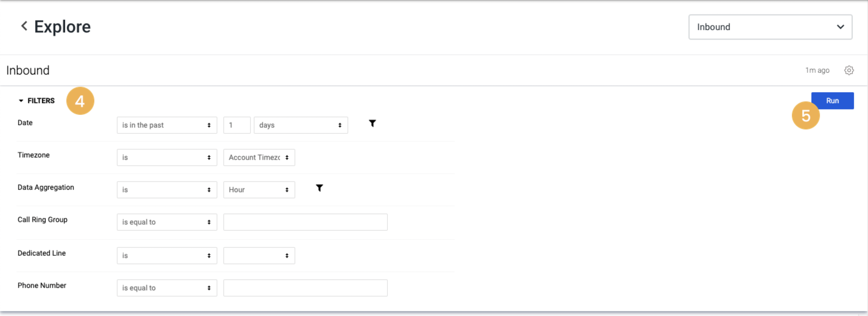Click the Phone Number value input field
This screenshot has height=316, width=868.
point(305,288)
